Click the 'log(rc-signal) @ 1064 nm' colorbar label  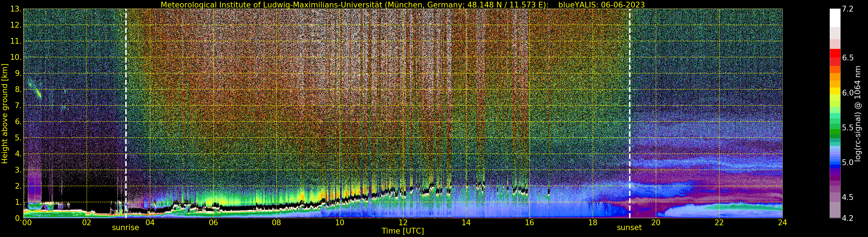858,113
